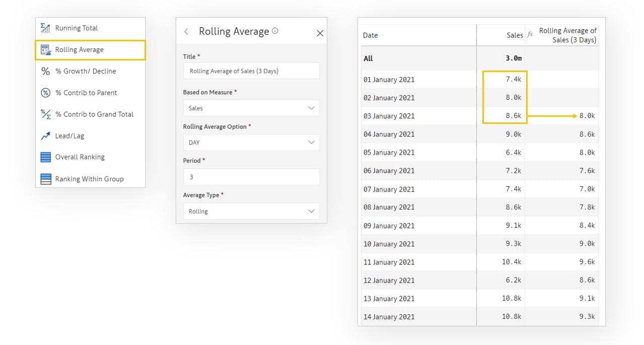Click the Lead/Lag arrow icon
This screenshot has height=345, width=644.
pyautogui.click(x=45, y=136)
